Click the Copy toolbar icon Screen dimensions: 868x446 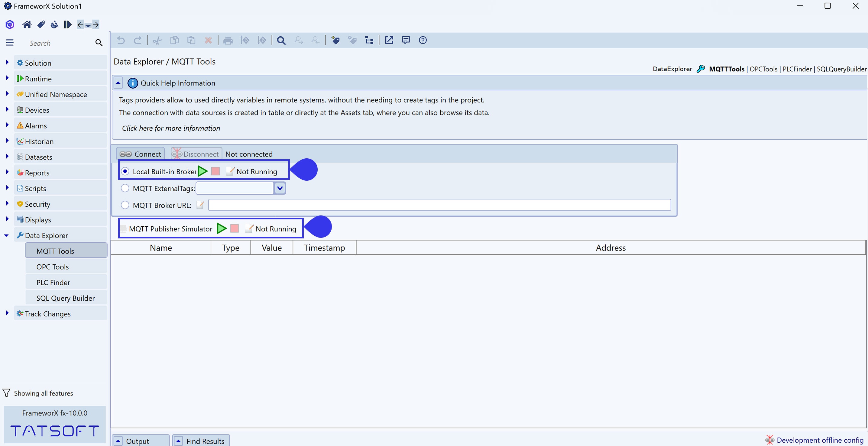pos(174,40)
